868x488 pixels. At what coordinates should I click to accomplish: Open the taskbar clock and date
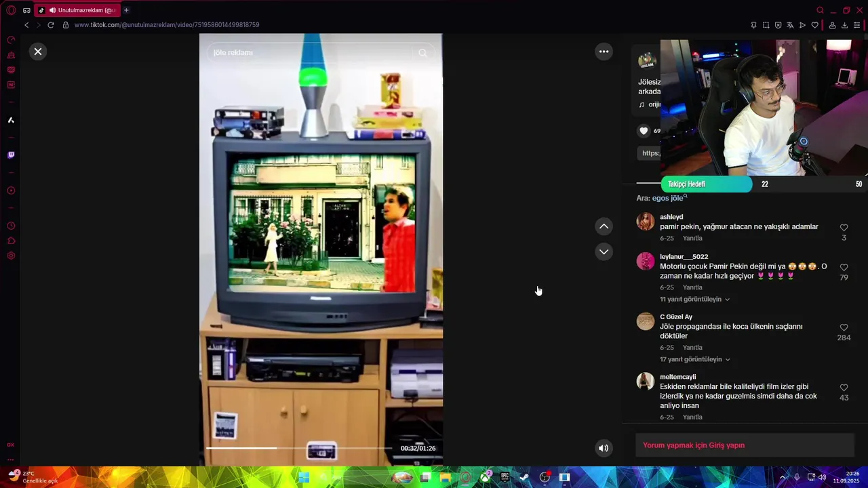[x=846, y=477]
